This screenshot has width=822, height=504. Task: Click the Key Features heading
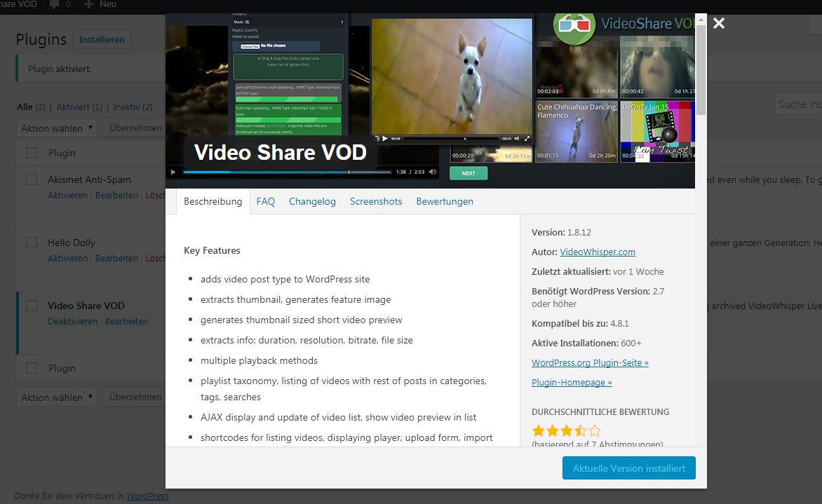click(x=212, y=250)
